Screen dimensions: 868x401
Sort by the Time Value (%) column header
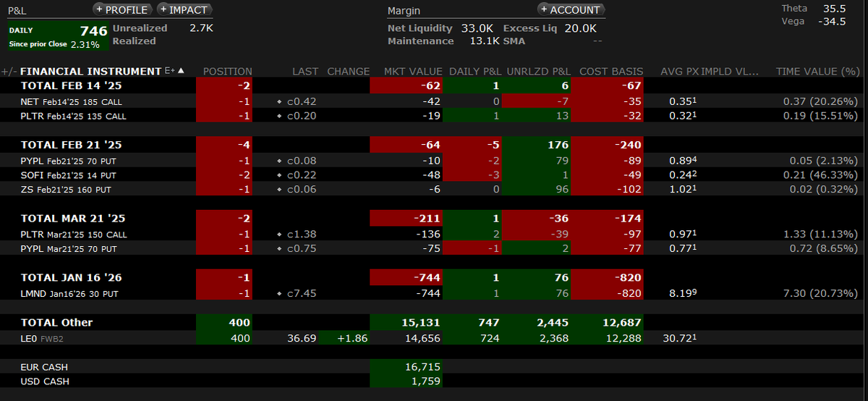click(x=817, y=71)
